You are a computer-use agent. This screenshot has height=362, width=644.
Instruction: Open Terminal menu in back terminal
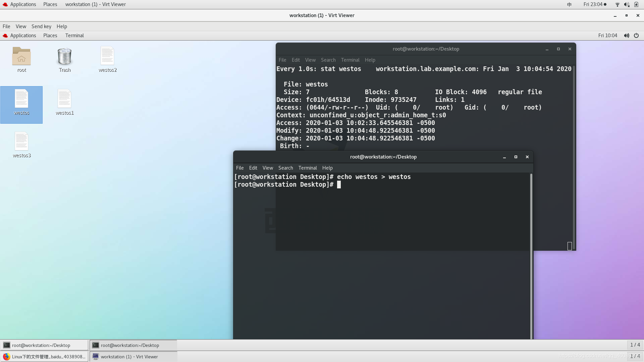click(x=350, y=60)
